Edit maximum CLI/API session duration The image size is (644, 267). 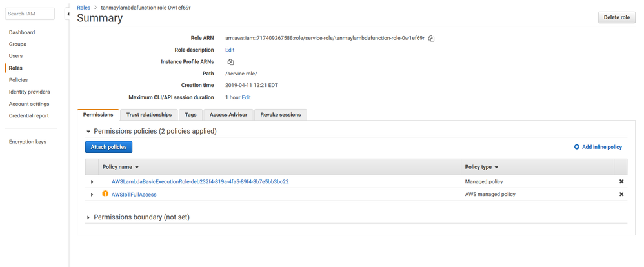pos(246,97)
